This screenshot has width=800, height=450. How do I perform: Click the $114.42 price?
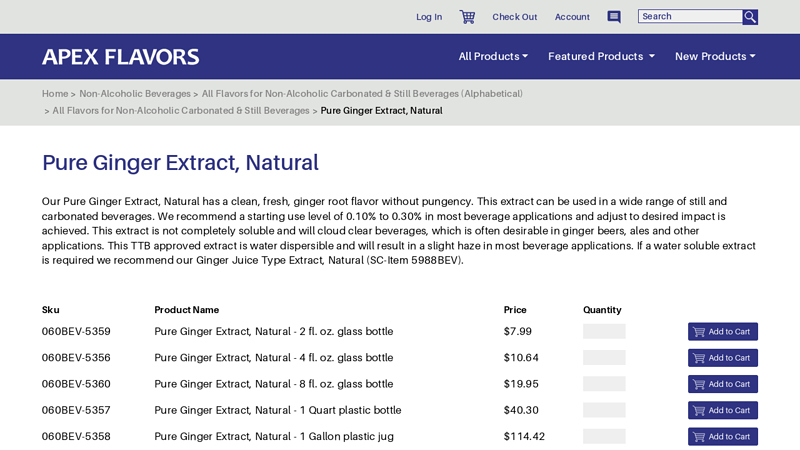[x=524, y=437]
